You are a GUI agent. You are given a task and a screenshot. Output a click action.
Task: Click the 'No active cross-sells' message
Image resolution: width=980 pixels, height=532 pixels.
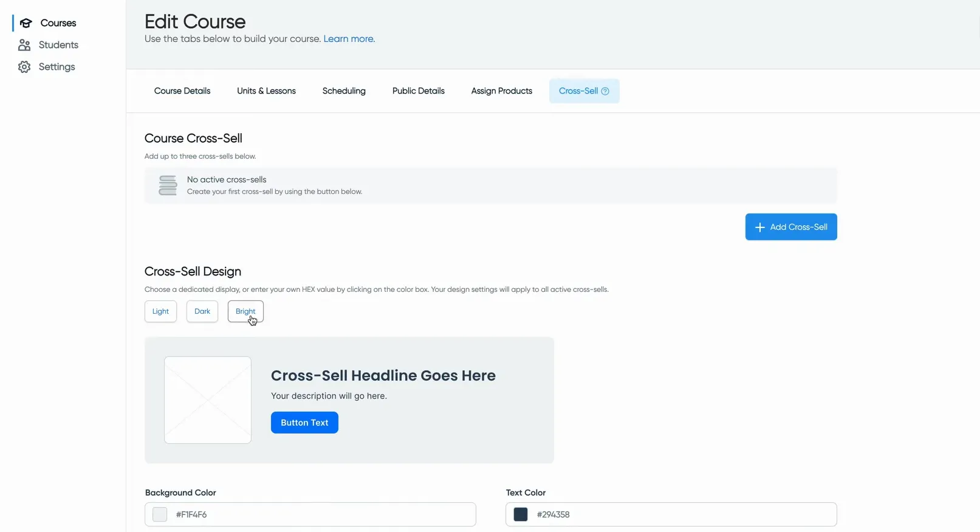227,180
